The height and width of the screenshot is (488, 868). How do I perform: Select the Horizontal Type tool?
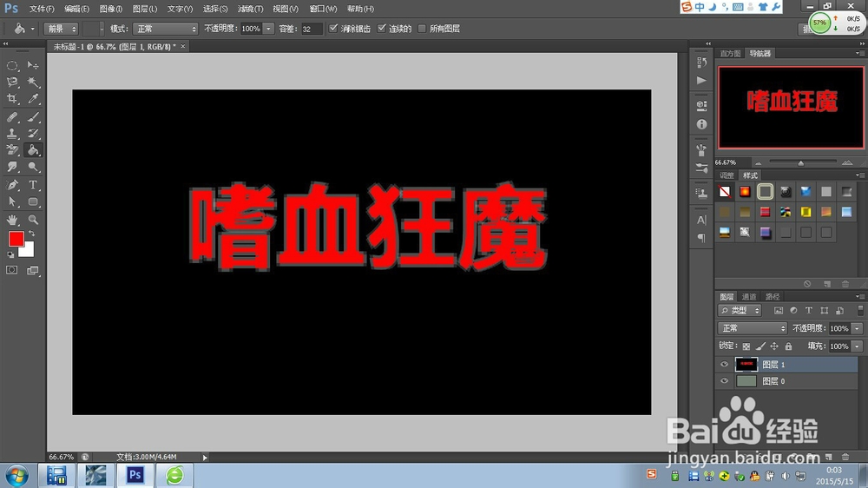[x=33, y=185]
